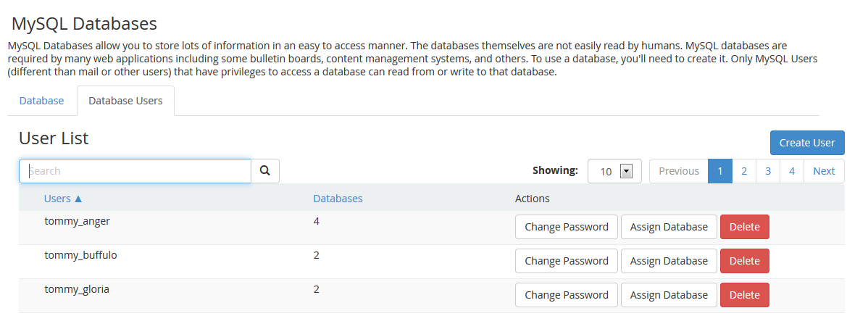The image size is (868, 316).
Task: Focus the user Search input field
Action: pyautogui.click(x=135, y=171)
